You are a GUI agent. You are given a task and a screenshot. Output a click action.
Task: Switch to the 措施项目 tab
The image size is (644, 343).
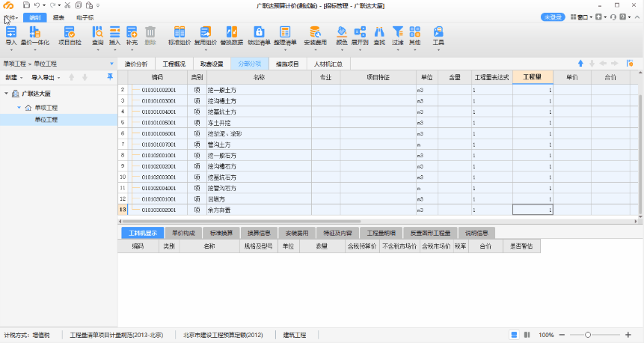tap(284, 64)
